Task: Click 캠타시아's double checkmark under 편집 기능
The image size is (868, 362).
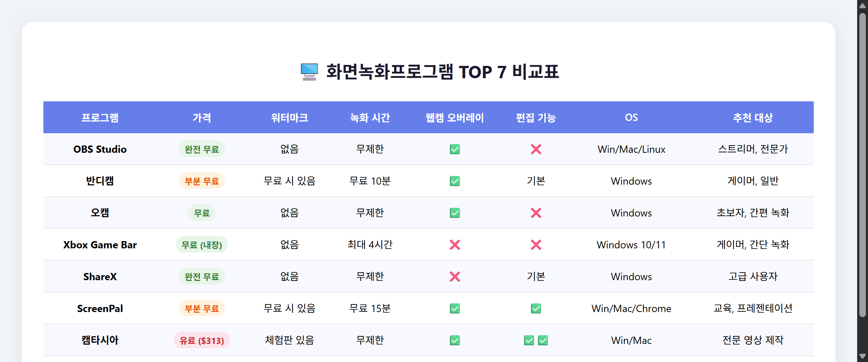Action: (536, 340)
